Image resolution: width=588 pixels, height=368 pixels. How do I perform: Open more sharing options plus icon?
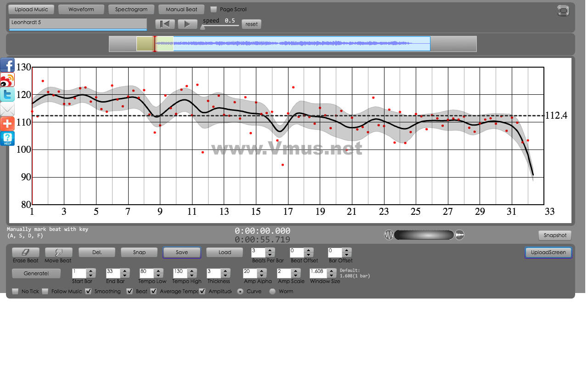pyautogui.click(x=7, y=124)
